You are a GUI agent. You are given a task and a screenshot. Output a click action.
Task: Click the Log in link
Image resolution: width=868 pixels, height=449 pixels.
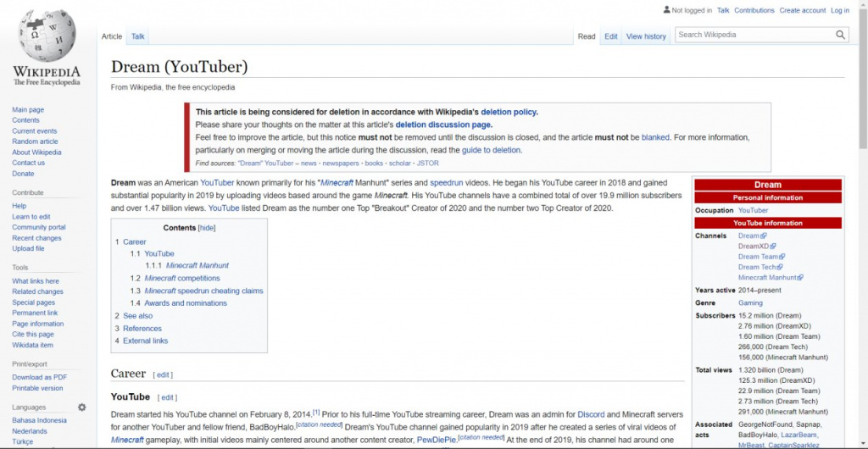point(840,10)
